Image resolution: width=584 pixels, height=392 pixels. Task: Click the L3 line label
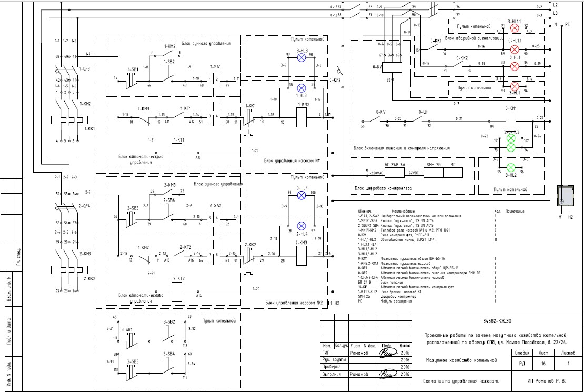[555, 13]
